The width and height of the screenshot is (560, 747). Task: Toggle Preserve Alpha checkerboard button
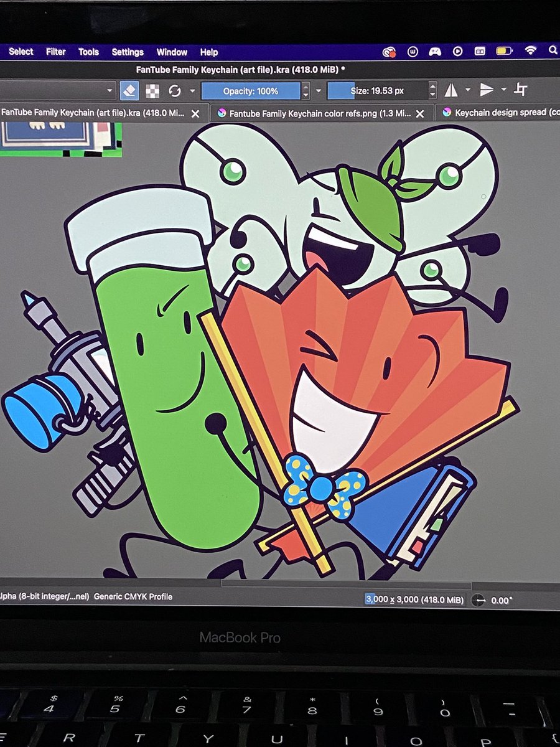152,91
